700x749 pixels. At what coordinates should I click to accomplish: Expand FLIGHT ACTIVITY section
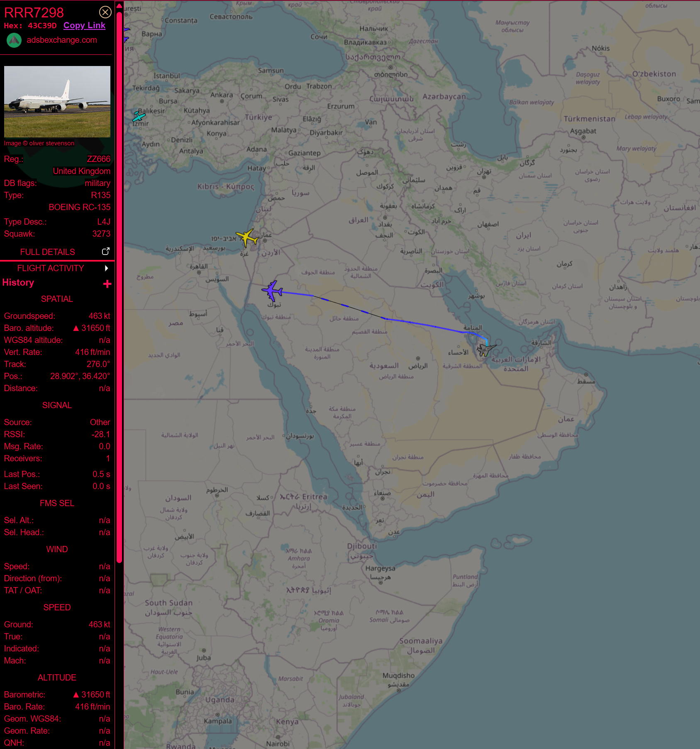[51, 268]
